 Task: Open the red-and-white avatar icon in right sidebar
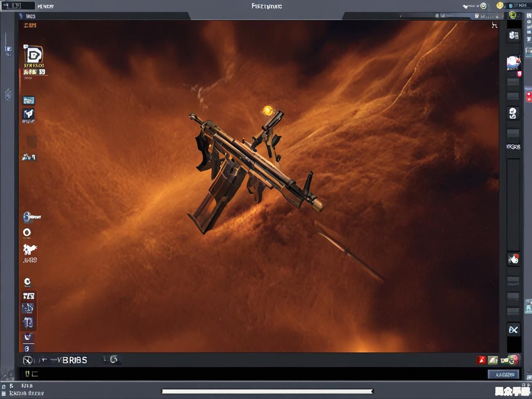(513, 62)
